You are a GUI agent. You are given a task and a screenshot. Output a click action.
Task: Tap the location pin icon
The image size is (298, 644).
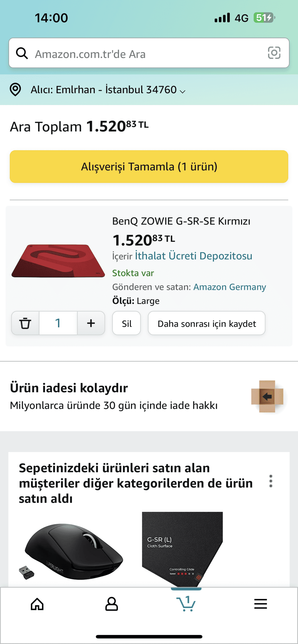click(x=15, y=90)
